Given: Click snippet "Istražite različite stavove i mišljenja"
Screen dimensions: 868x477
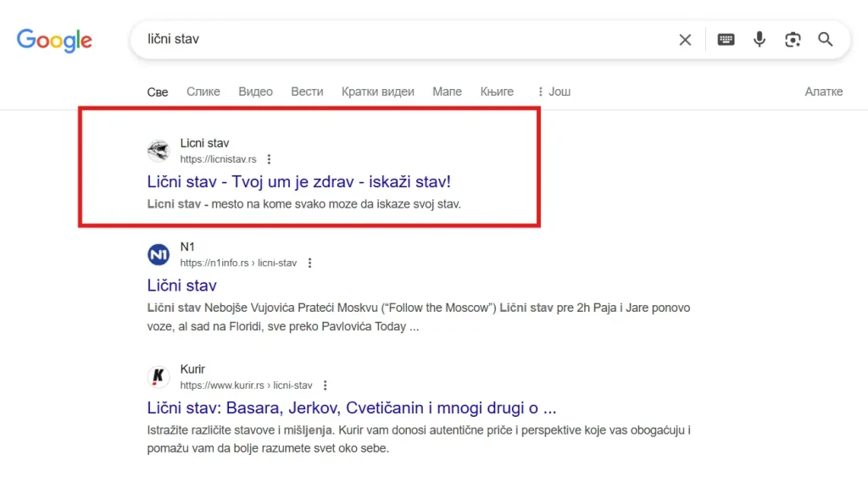Looking at the screenshot, I should click(x=419, y=440).
